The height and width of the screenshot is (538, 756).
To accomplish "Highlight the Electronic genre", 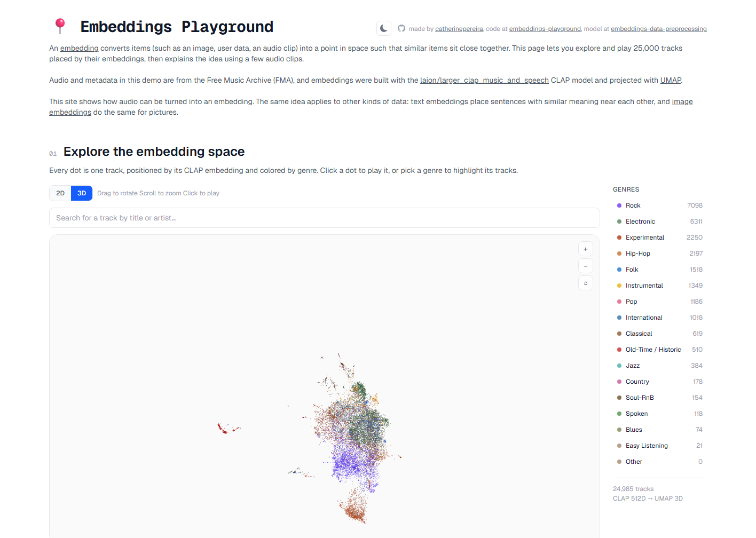I will [x=660, y=221].
